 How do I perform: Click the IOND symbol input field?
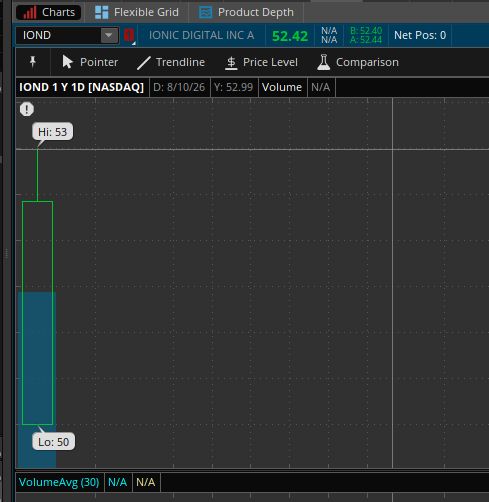[x=59, y=35]
